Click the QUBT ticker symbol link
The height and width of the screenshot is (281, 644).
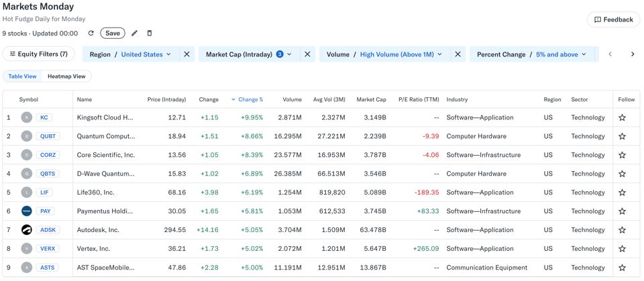click(48, 136)
